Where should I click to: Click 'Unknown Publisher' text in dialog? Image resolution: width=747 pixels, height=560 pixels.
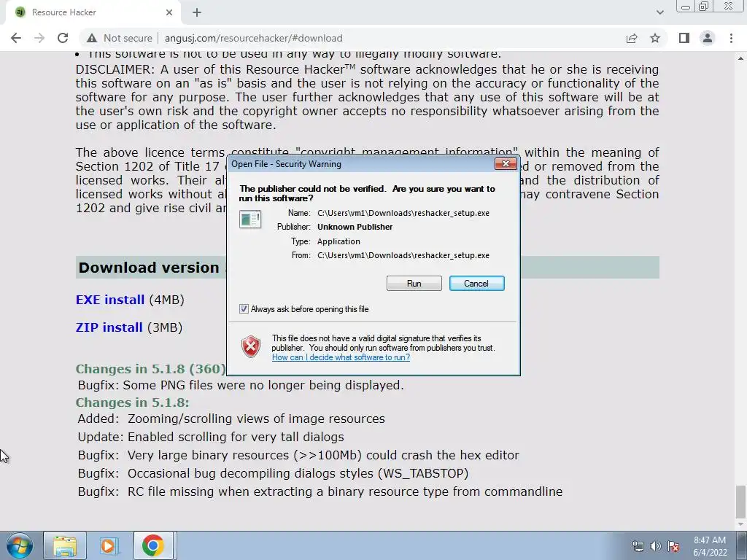pyautogui.click(x=355, y=227)
